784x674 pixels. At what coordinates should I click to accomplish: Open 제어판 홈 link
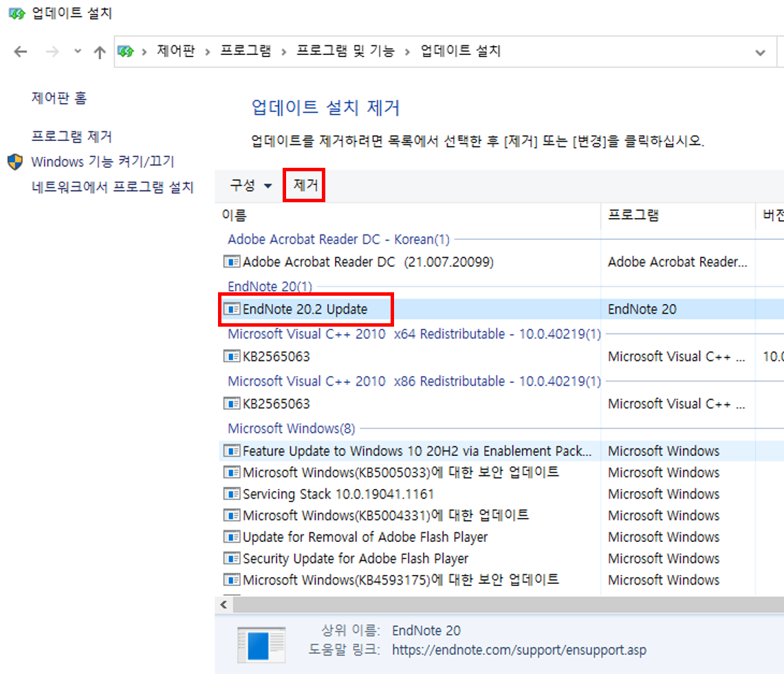[x=59, y=98]
